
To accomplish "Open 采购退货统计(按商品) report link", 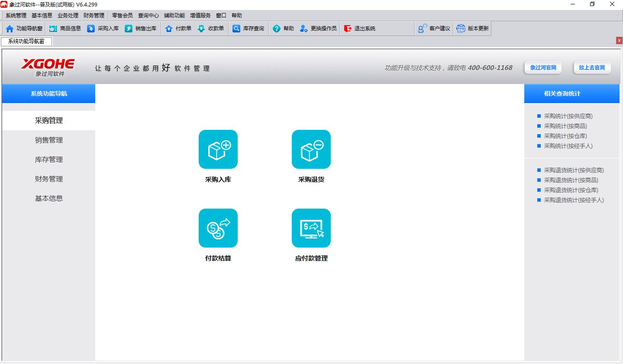I will pos(571,180).
